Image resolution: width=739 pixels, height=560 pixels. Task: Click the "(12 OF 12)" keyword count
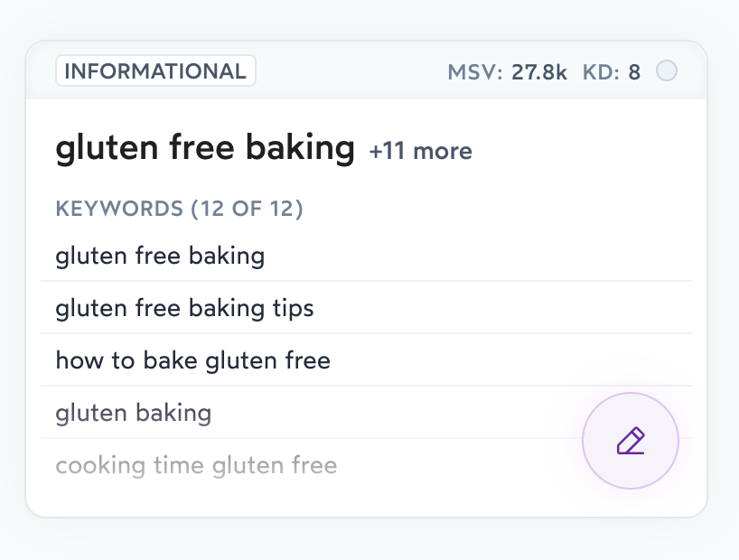[x=246, y=209]
